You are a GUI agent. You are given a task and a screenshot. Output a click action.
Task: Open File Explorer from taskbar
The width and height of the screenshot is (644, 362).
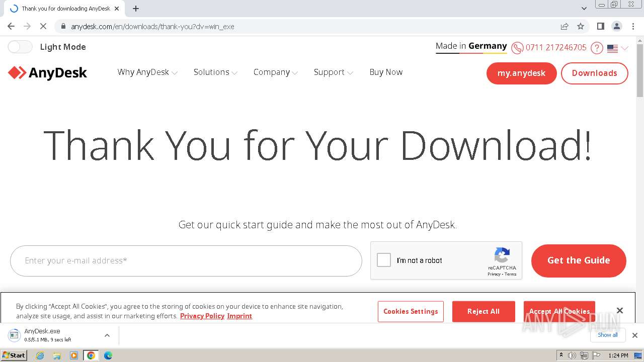click(57, 355)
